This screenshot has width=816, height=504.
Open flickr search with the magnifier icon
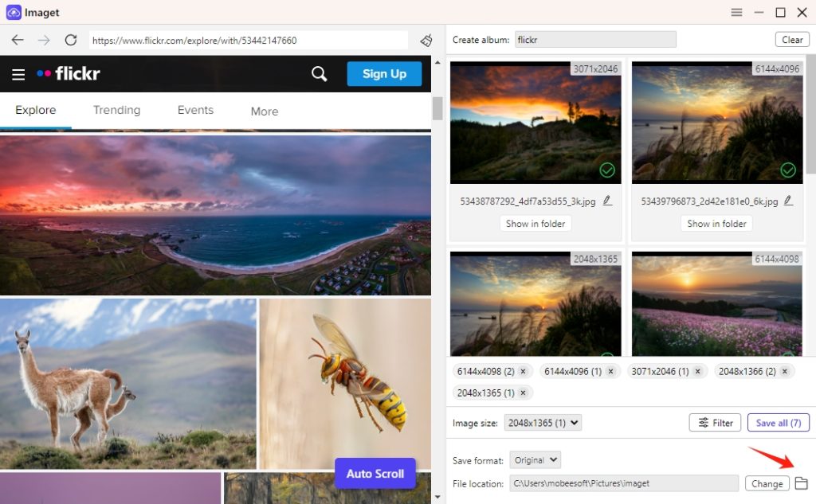pos(319,73)
